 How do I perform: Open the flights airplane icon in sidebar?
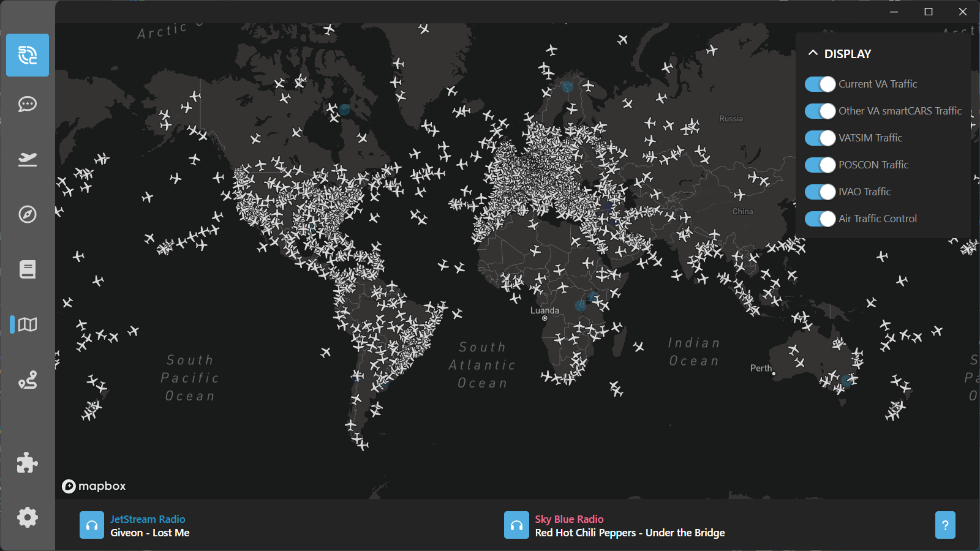pyautogui.click(x=28, y=159)
